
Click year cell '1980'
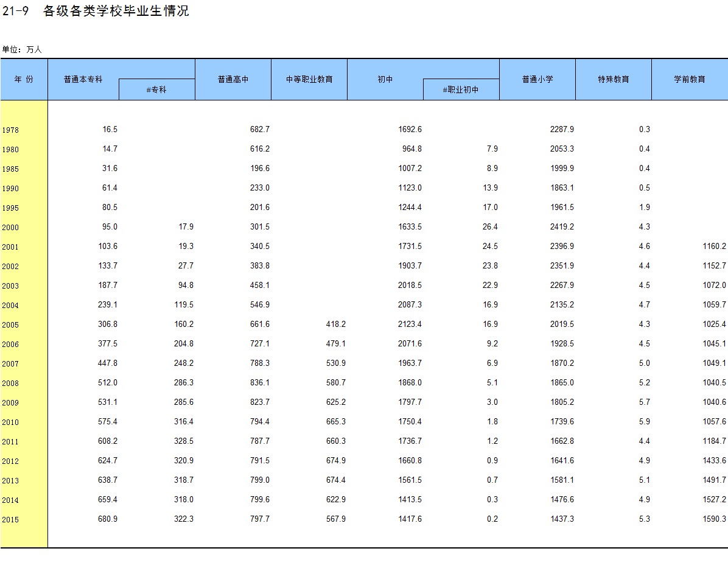[10, 150]
